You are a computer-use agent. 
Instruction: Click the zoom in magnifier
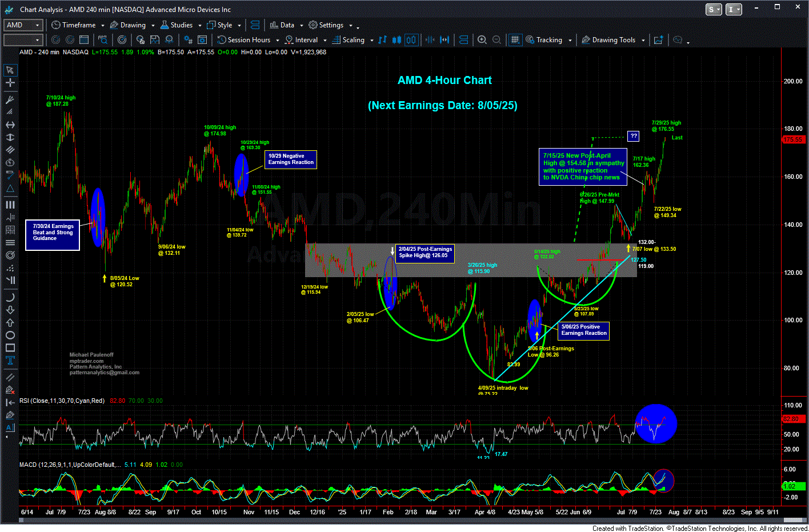(x=482, y=40)
